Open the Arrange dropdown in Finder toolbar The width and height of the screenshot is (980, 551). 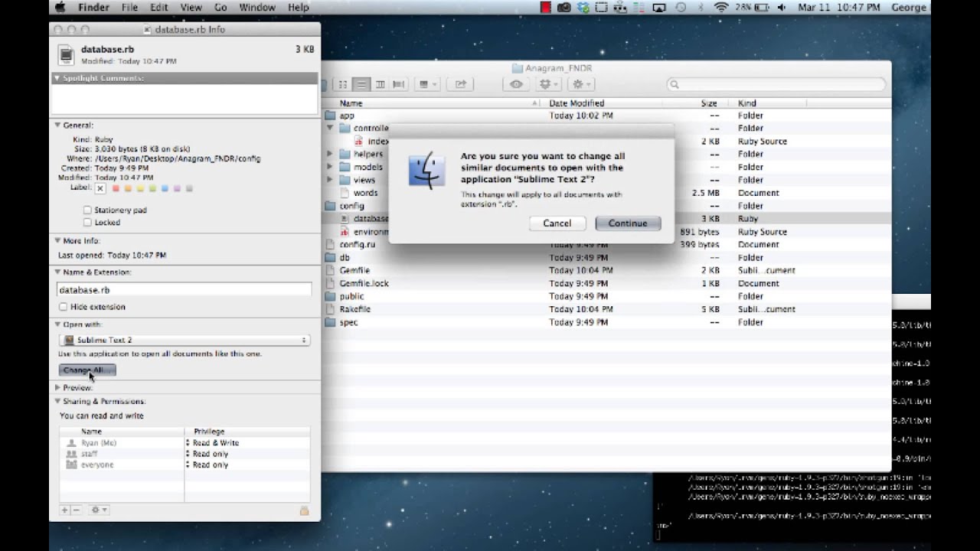tap(428, 84)
